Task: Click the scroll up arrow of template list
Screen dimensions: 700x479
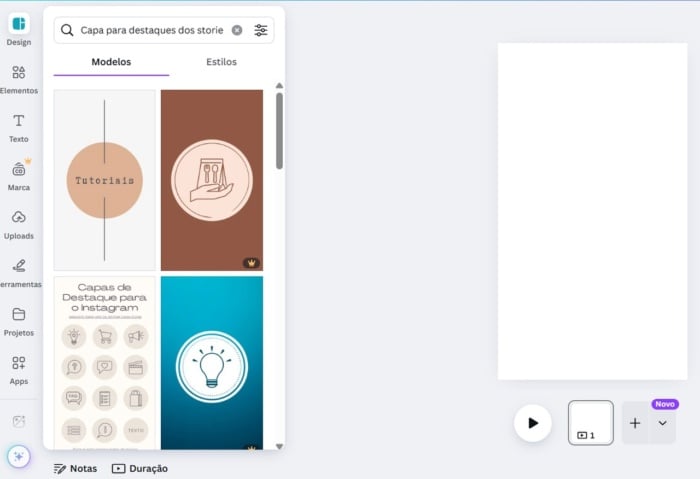Action: click(x=279, y=85)
